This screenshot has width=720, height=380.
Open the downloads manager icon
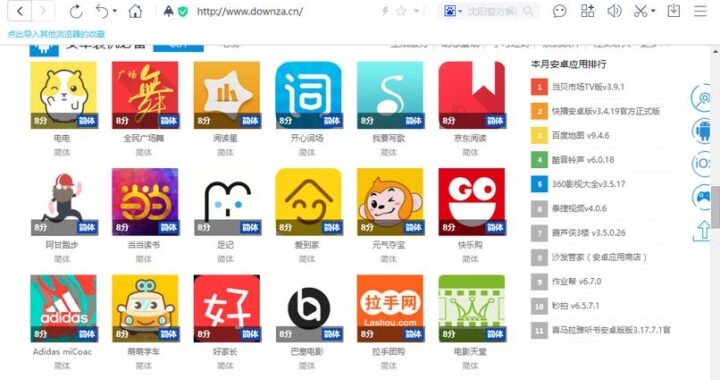(674, 11)
